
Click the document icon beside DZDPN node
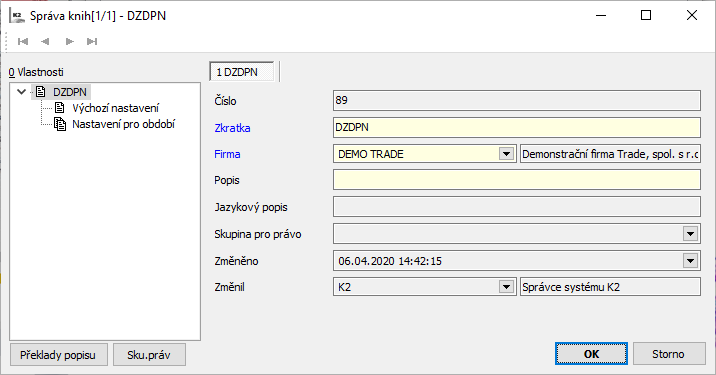point(41,92)
